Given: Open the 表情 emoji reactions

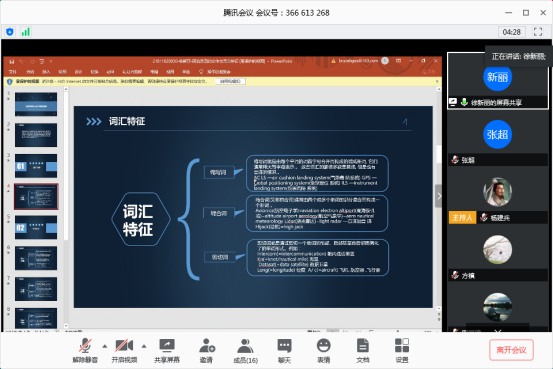Looking at the screenshot, I should pos(323,351).
